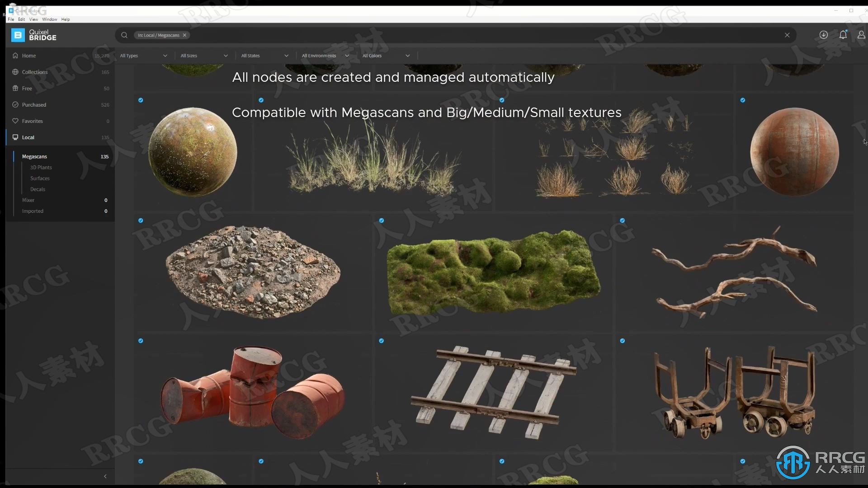Image resolution: width=868 pixels, height=488 pixels.
Task: Select the Surfaces subcategory under Megascans
Action: [x=40, y=178]
